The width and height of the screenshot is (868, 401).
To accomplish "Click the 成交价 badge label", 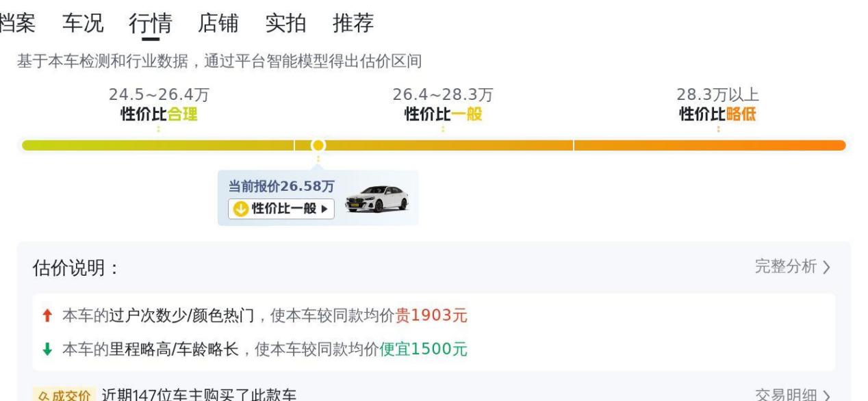I will pyautogui.click(x=62, y=395).
